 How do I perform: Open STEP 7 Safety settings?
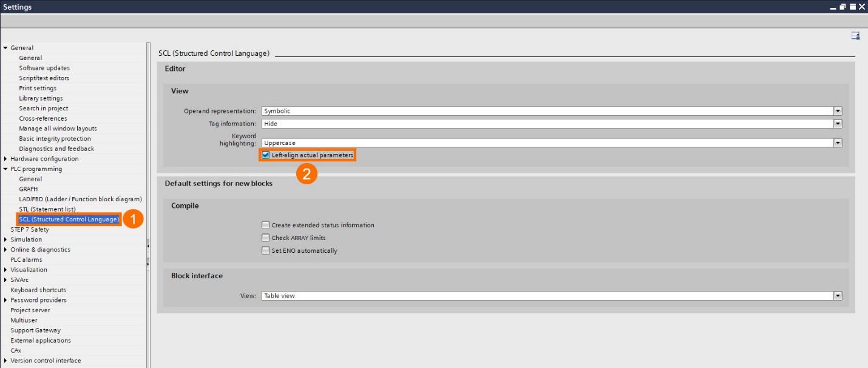tap(30, 230)
